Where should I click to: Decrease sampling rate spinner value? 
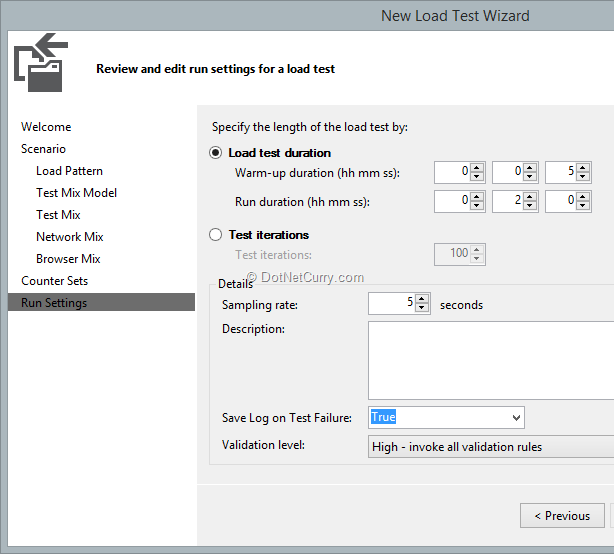pos(422,309)
